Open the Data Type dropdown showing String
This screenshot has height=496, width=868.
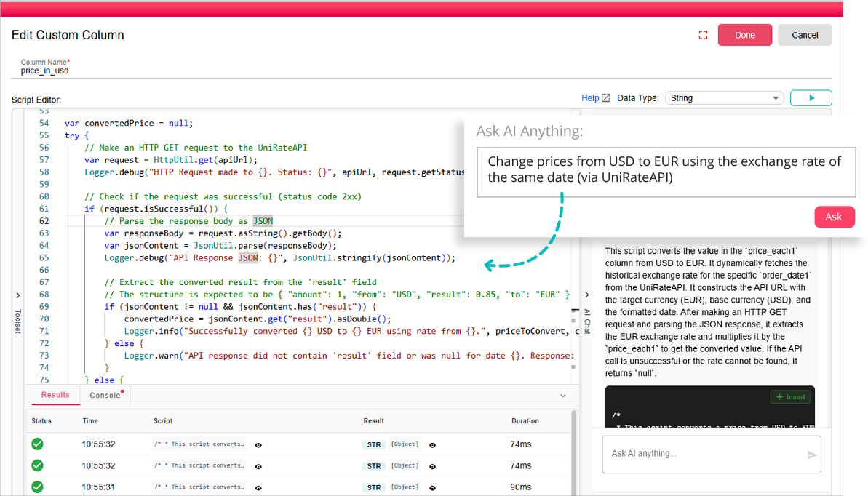coord(724,98)
